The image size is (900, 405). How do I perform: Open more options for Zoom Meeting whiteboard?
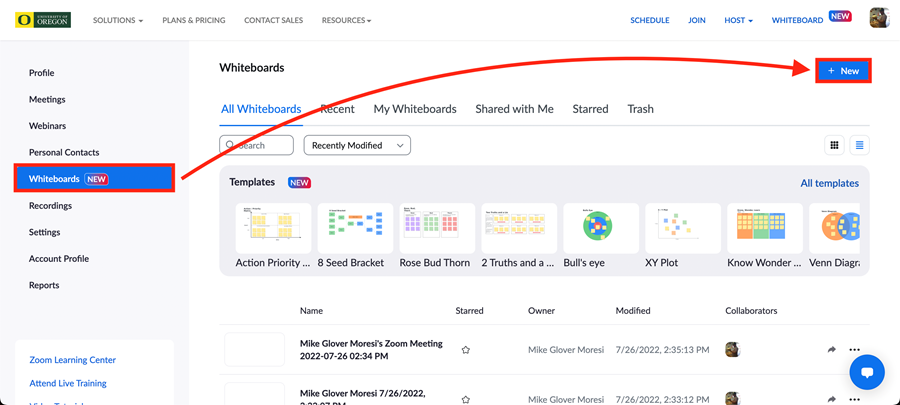(855, 349)
